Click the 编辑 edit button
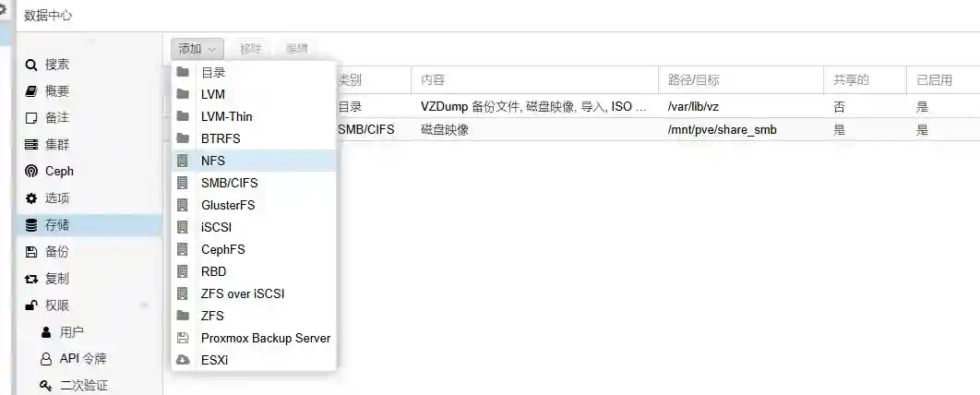The height and width of the screenshot is (395, 980). [x=297, y=49]
